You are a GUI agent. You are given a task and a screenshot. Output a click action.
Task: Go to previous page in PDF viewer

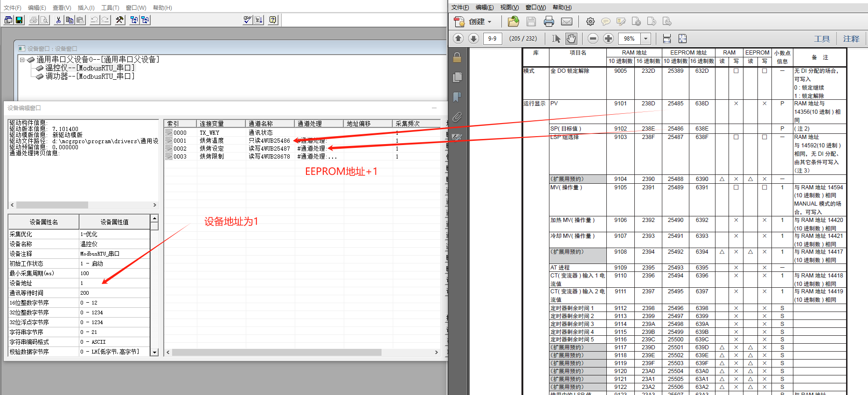(x=458, y=38)
